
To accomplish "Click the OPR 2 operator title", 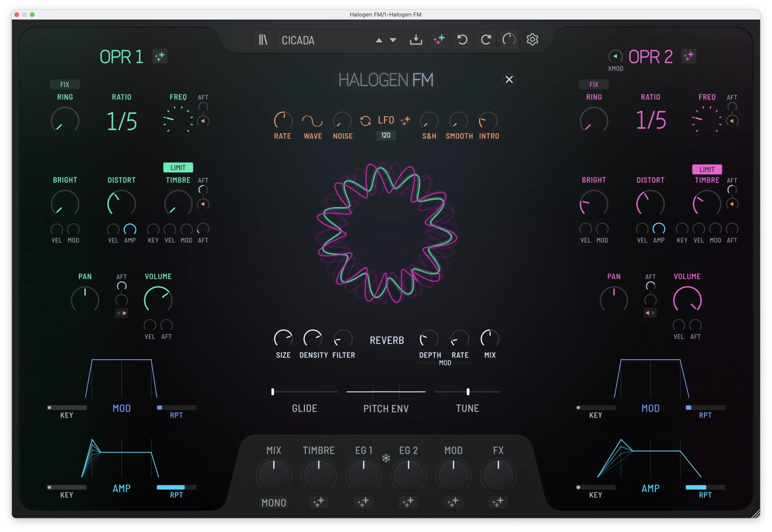I will click(x=650, y=57).
